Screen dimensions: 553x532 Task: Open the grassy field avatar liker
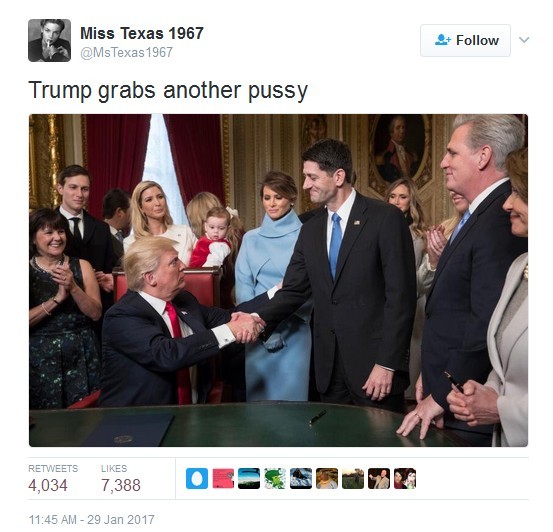pyautogui.click(x=353, y=478)
